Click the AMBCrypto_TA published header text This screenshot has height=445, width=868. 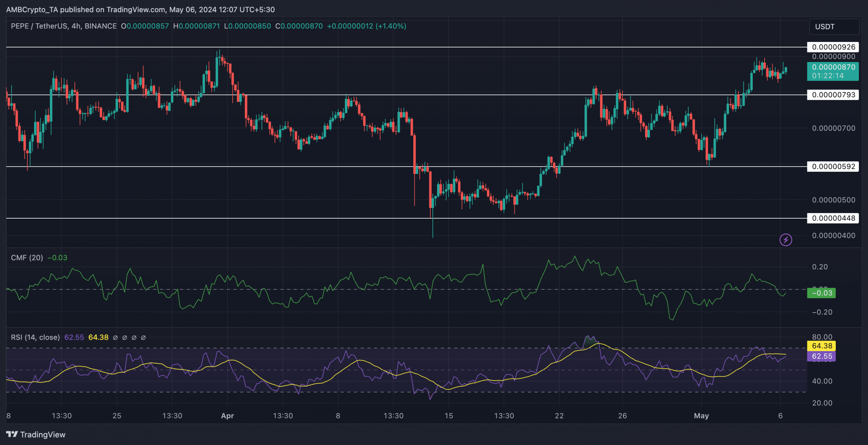[x=140, y=9]
